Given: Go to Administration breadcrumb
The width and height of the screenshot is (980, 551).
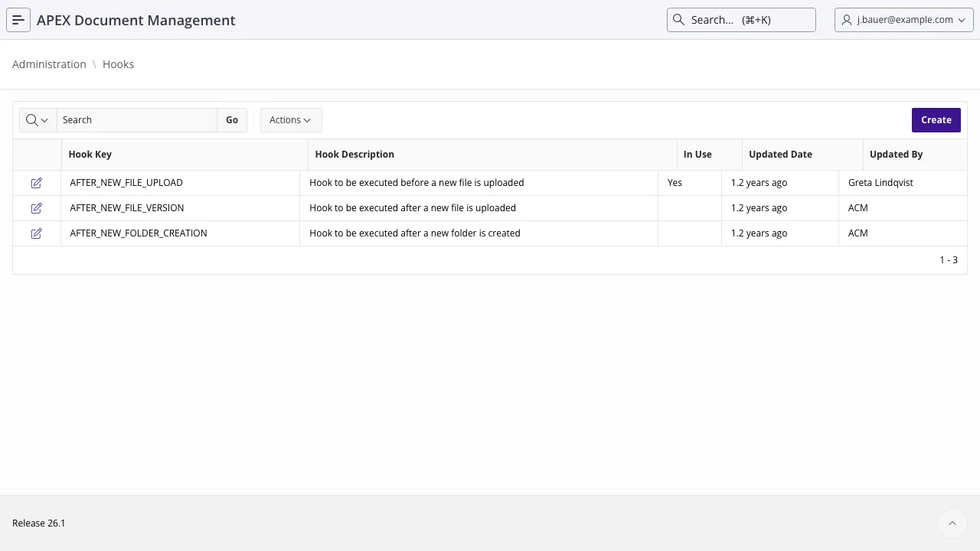Looking at the screenshot, I should tap(49, 64).
